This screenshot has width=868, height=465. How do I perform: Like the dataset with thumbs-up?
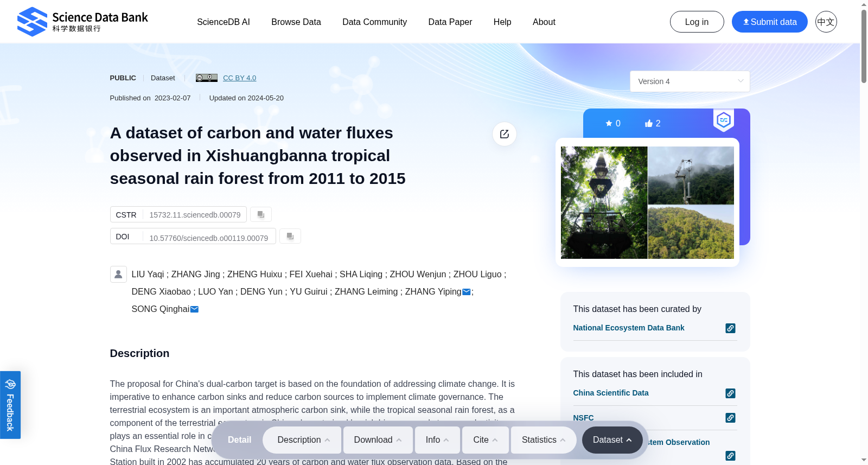click(653, 124)
